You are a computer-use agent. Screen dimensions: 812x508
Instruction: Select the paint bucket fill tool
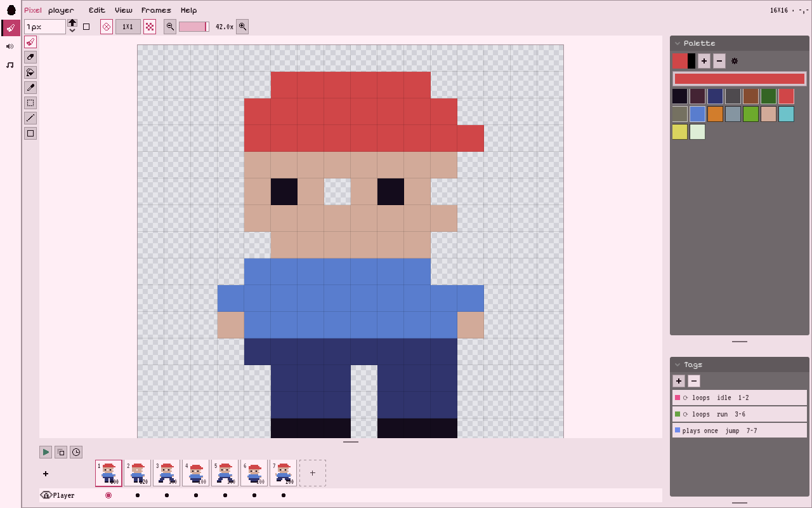(30, 72)
